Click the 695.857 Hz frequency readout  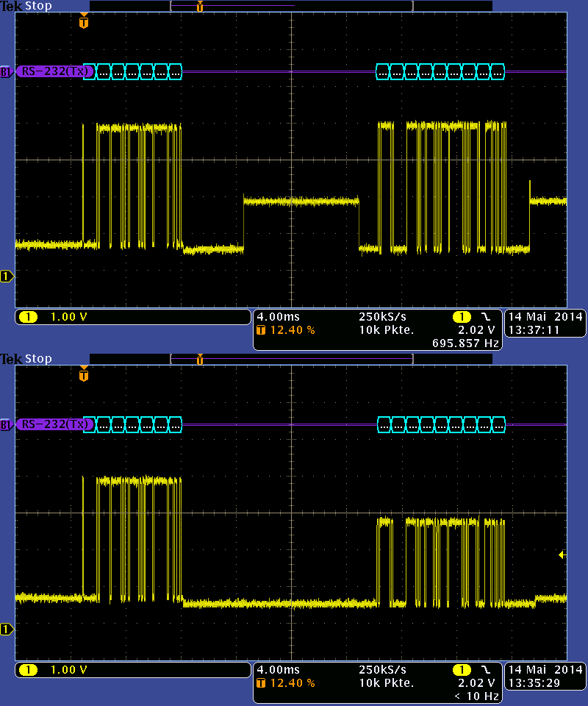coord(466,343)
